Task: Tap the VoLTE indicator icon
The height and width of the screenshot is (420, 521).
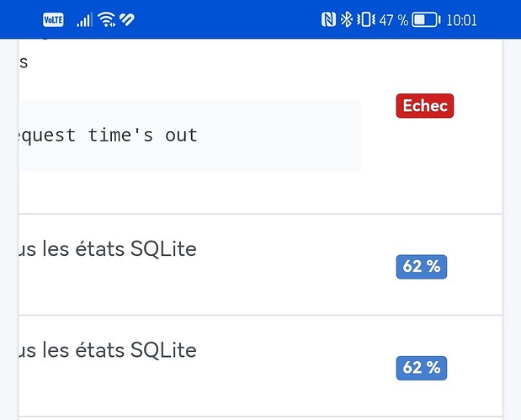Action: click(x=53, y=19)
